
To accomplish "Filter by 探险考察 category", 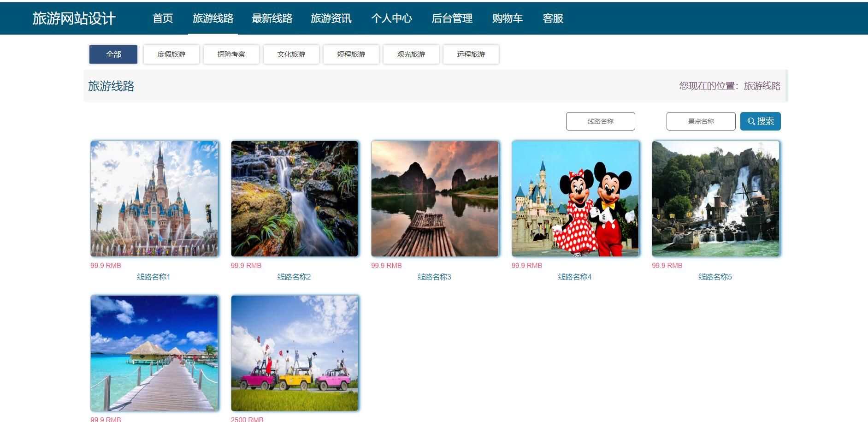I will coord(231,54).
